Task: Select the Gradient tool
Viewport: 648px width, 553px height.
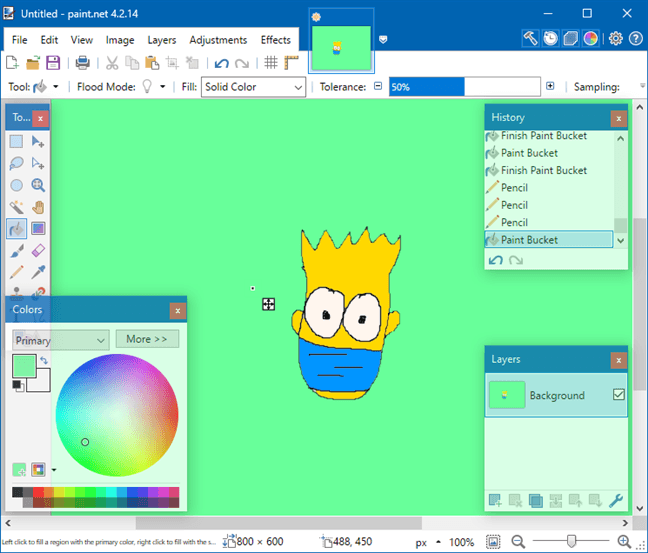Action: pyautogui.click(x=38, y=229)
